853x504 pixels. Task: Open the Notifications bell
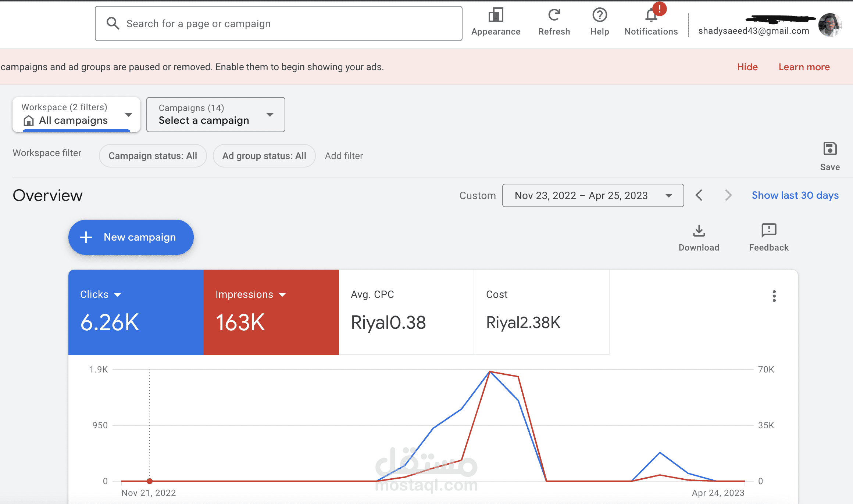pos(651,15)
